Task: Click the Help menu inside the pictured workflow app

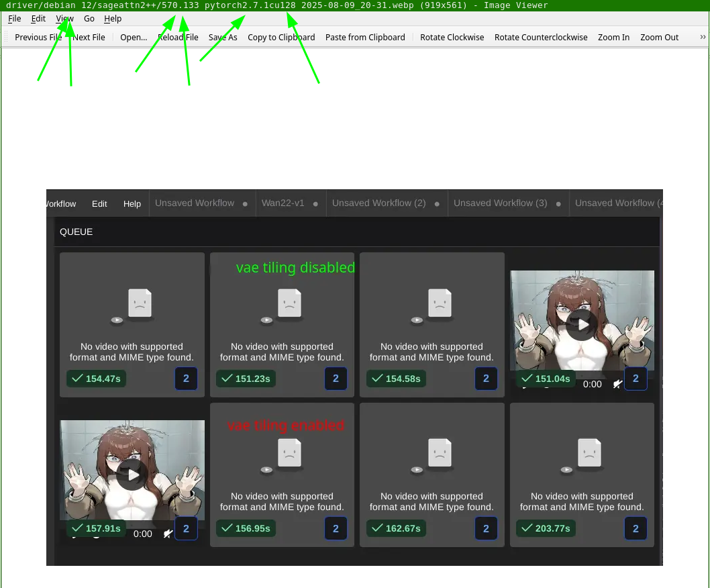Action: 132,204
